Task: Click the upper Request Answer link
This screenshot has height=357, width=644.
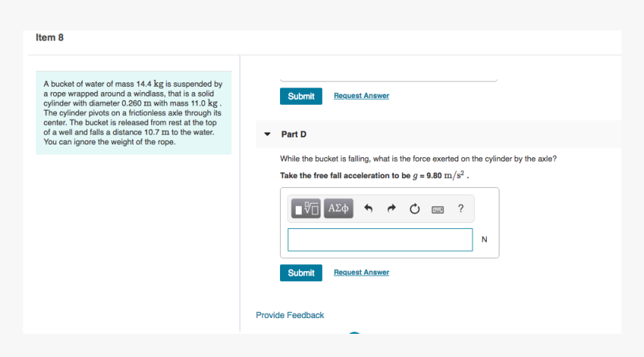Action: (361, 96)
